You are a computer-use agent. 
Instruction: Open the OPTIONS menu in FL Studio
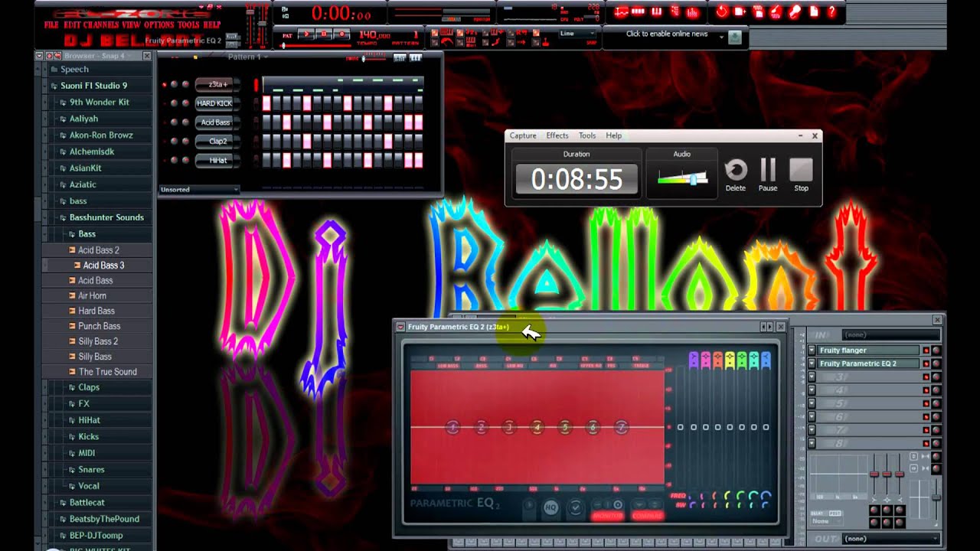159,25
